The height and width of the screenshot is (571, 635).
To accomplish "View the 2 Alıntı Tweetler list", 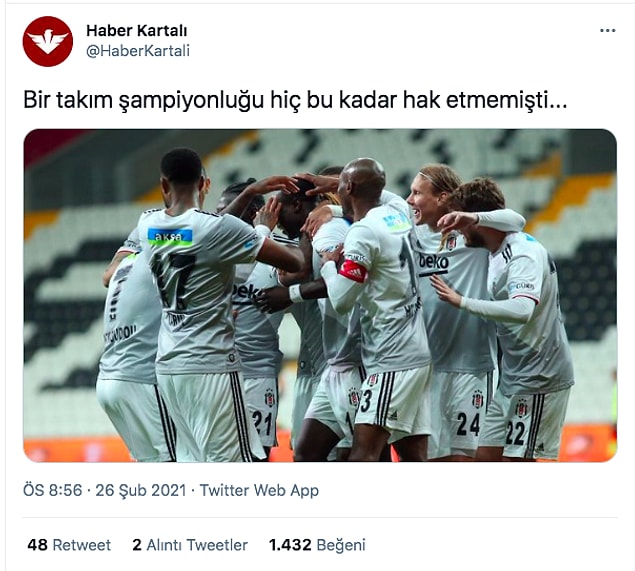I will tap(190, 545).
